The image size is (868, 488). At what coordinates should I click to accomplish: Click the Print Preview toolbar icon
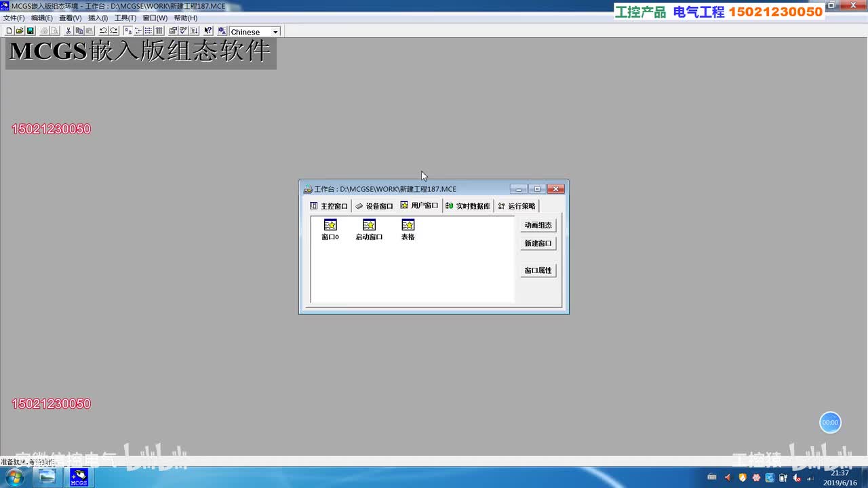pos(55,31)
